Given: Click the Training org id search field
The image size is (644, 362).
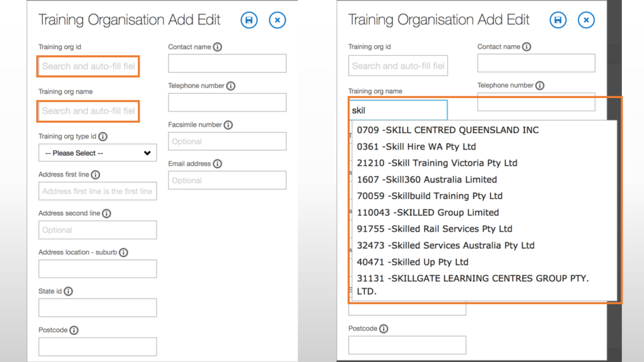Looking at the screenshot, I should pyautogui.click(x=88, y=65).
